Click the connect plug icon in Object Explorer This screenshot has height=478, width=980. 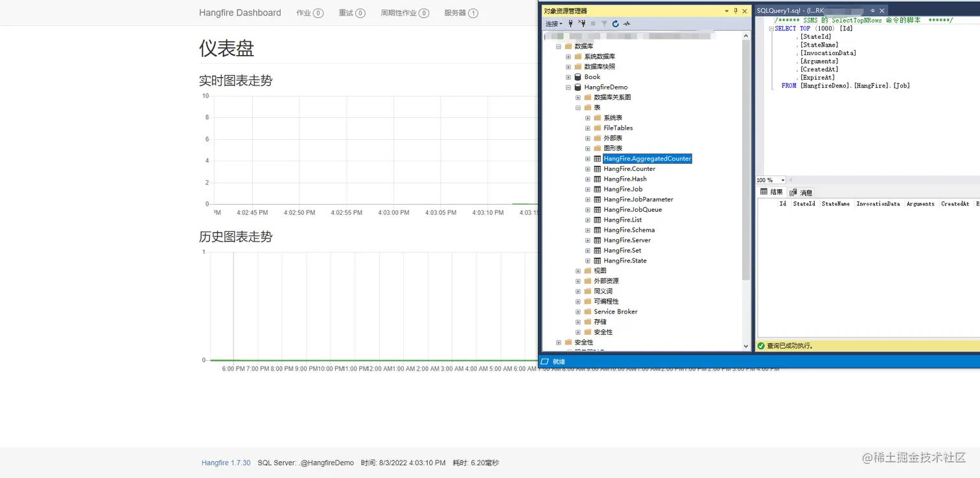pyautogui.click(x=570, y=24)
